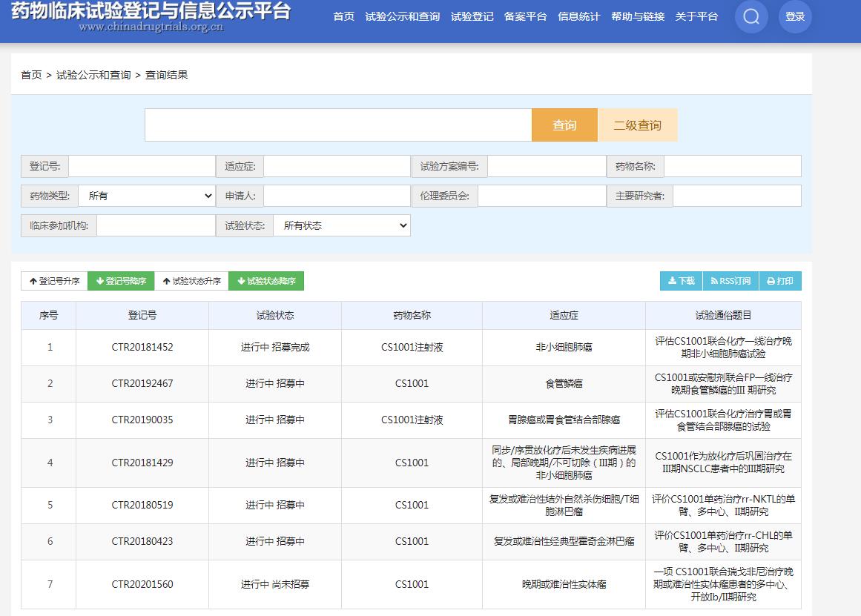Open 信息统计 navigation item

(578, 16)
